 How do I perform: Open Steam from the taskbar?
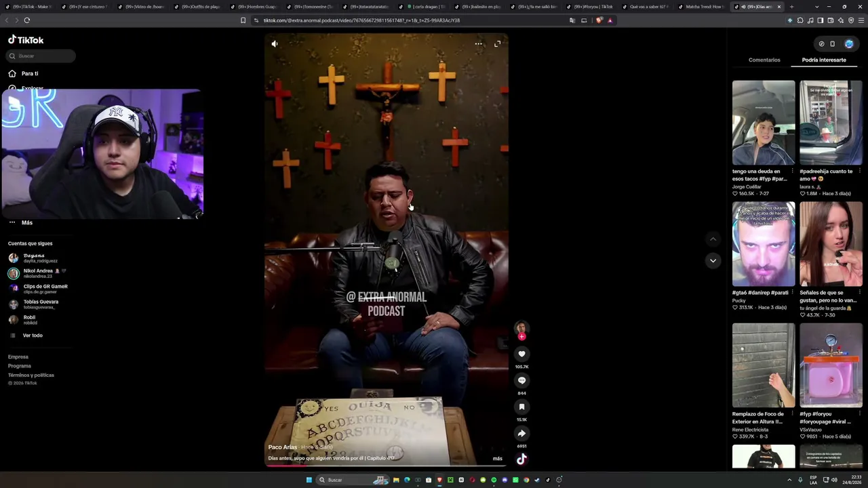click(x=537, y=480)
